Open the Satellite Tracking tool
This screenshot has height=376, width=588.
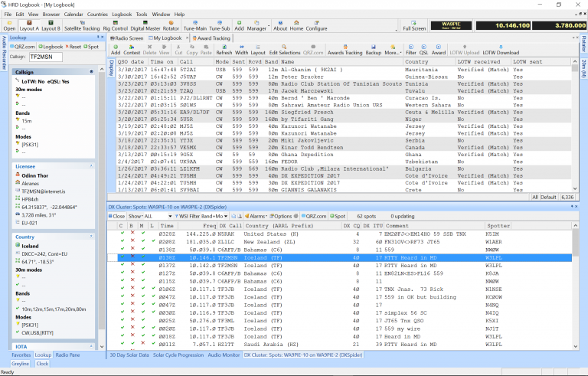click(x=82, y=25)
